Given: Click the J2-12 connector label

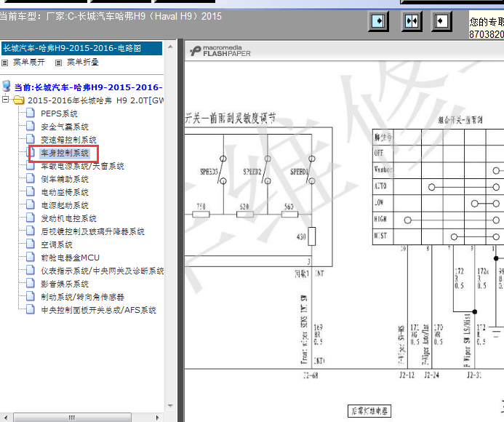Looking at the screenshot, I should 407,375.
